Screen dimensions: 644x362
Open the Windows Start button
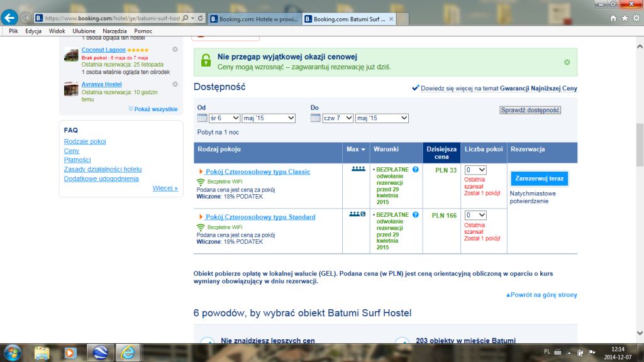point(13,353)
